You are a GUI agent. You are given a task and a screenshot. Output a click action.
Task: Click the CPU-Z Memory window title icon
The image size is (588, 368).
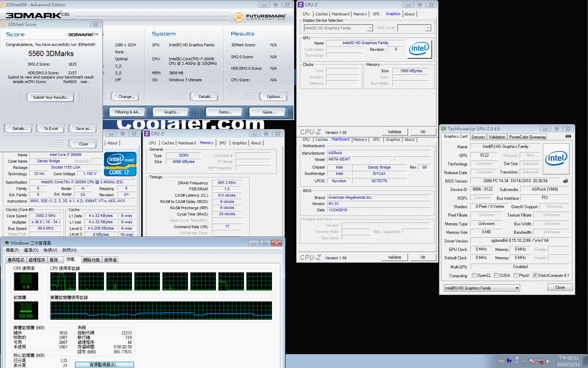(147, 134)
